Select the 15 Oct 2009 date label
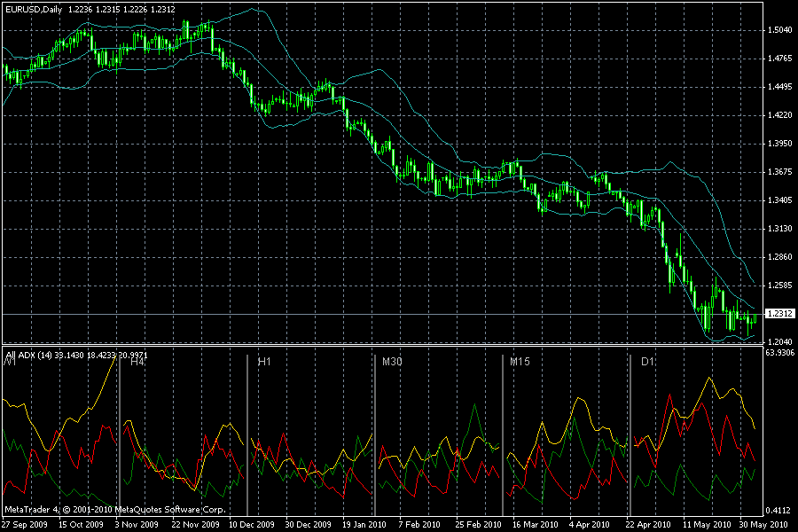This screenshot has height=532, width=798. pos(81,524)
